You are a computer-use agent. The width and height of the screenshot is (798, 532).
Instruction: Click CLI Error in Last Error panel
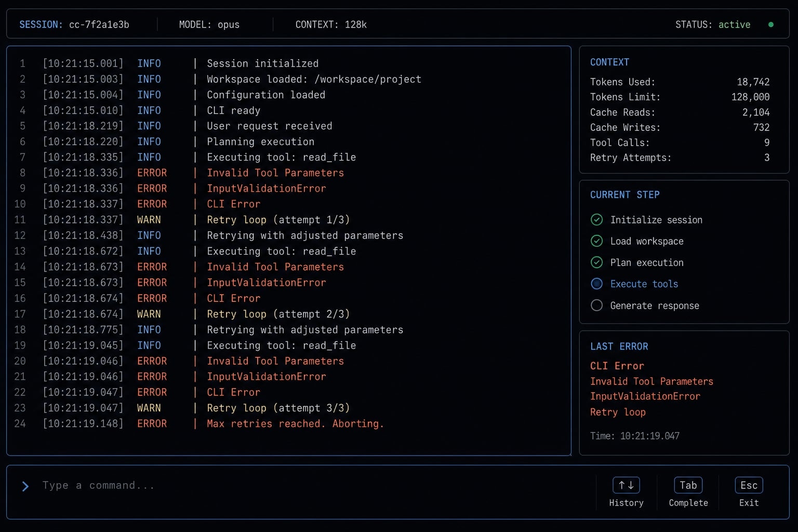617,366
